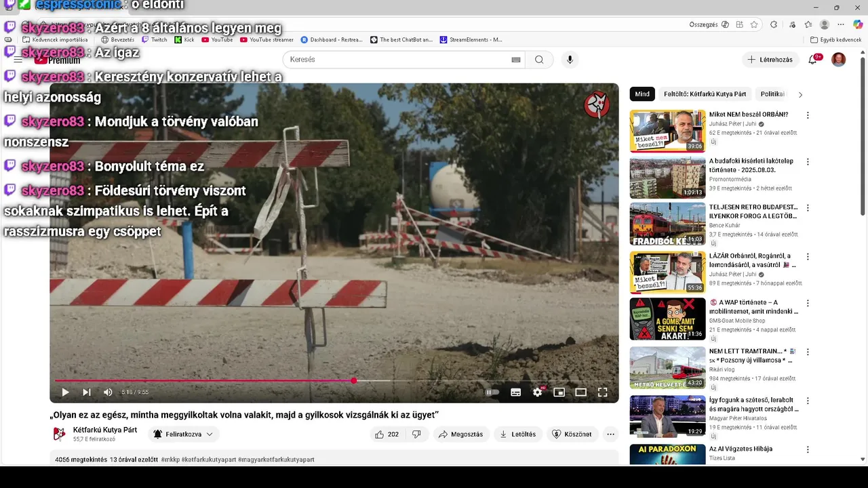The image size is (868, 488).
Task: Open options for NEM LETT TRAMTRAIN video
Action: [808, 352]
